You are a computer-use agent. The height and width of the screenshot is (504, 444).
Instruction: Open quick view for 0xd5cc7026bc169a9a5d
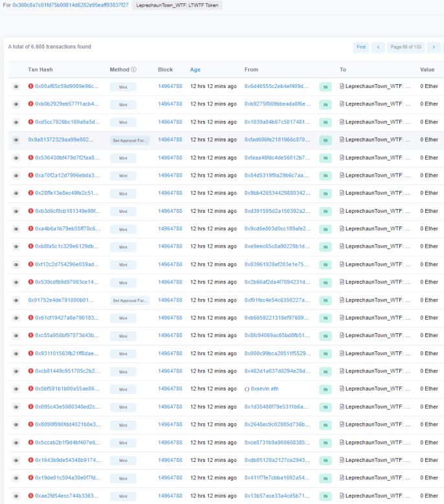click(16, 122)
